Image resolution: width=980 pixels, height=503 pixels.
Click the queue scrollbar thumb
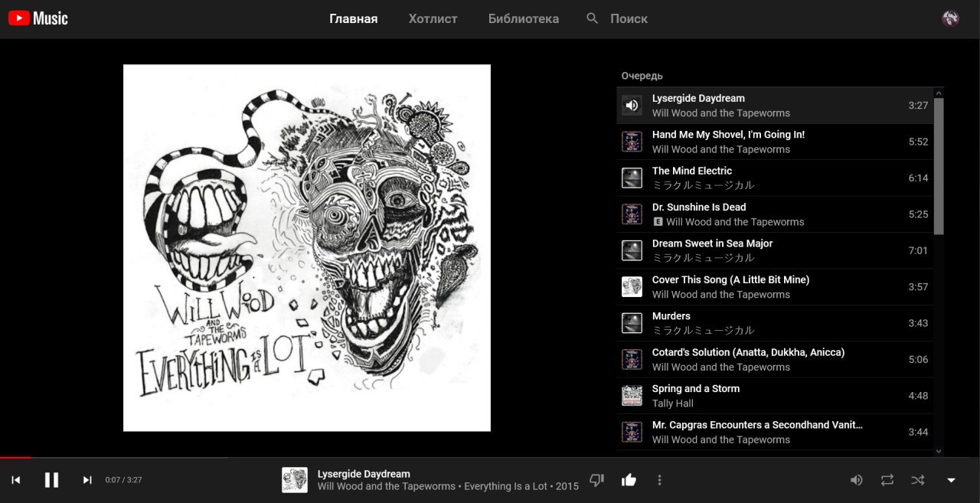tap(939, 166)
